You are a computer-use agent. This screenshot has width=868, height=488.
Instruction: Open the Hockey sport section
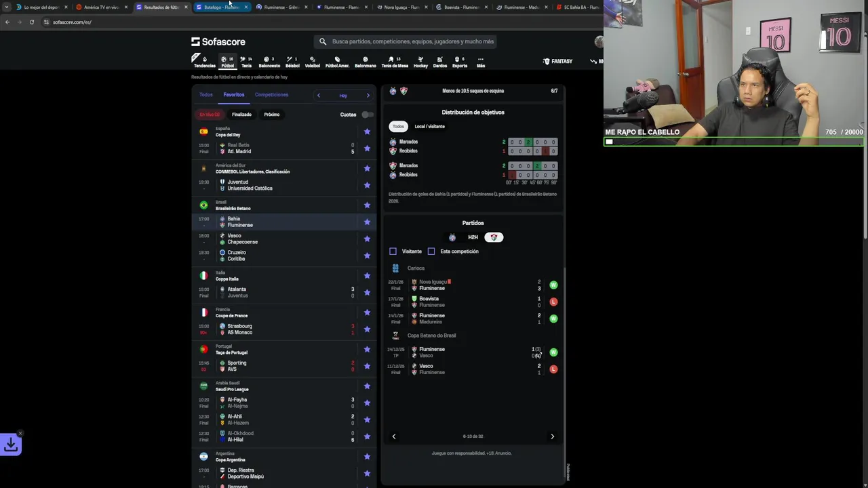(x=420, y=62)
